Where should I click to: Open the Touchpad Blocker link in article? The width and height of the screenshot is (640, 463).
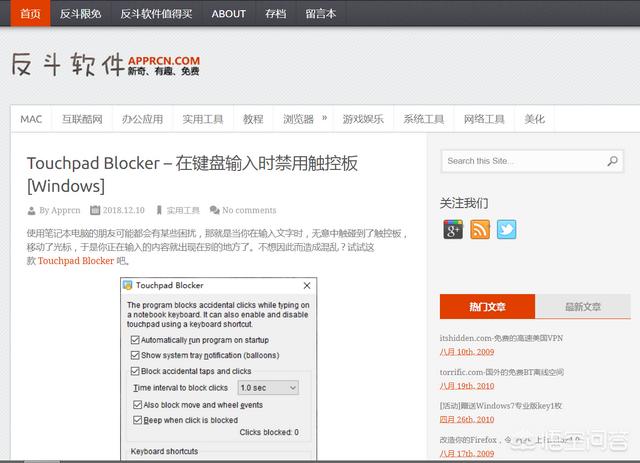tap(76, 260)
